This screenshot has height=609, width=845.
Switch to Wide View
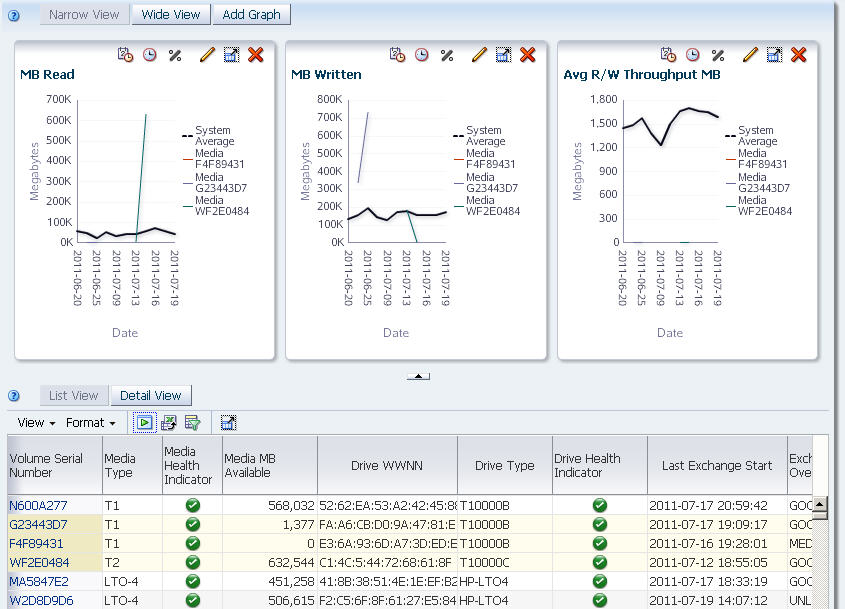click(x=171, y=15)
